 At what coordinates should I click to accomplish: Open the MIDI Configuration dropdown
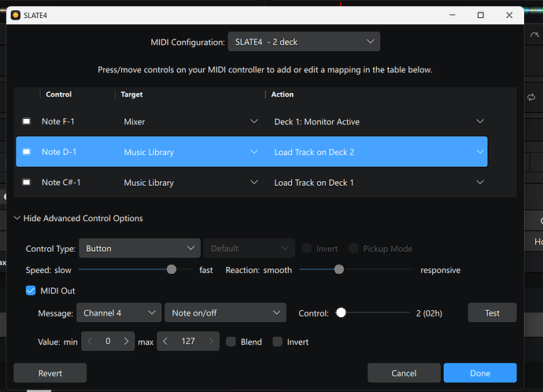tap(303, 42)
